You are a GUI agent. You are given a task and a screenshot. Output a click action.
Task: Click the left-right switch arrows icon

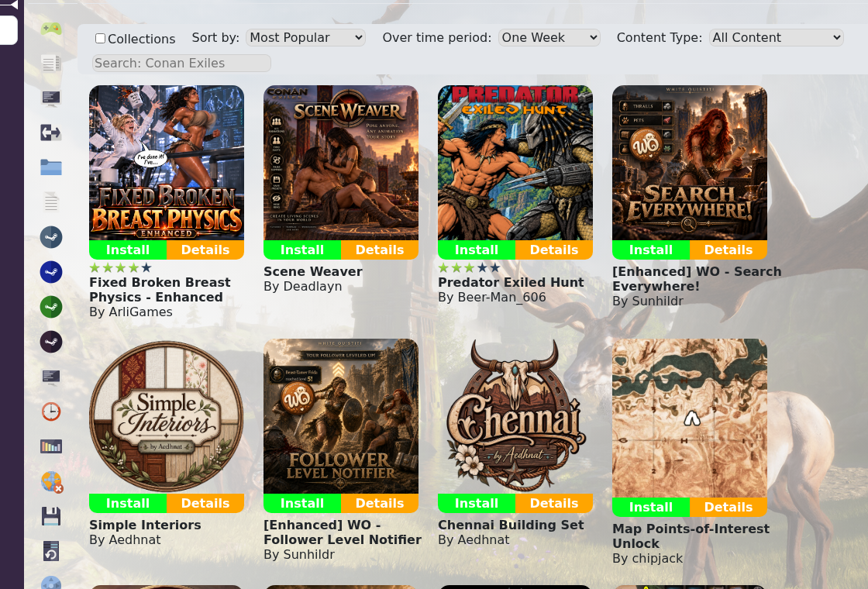[x=51, y=133]
